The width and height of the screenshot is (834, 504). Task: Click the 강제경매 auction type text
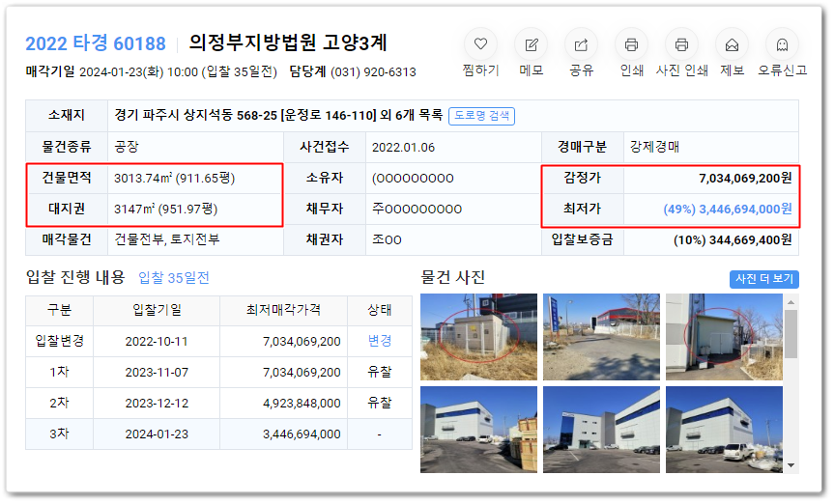655,147
